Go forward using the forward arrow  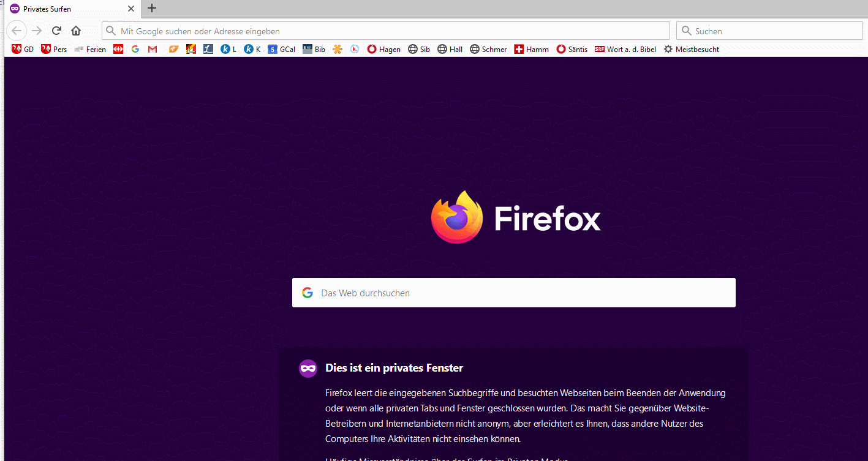[x=37, y=31]
